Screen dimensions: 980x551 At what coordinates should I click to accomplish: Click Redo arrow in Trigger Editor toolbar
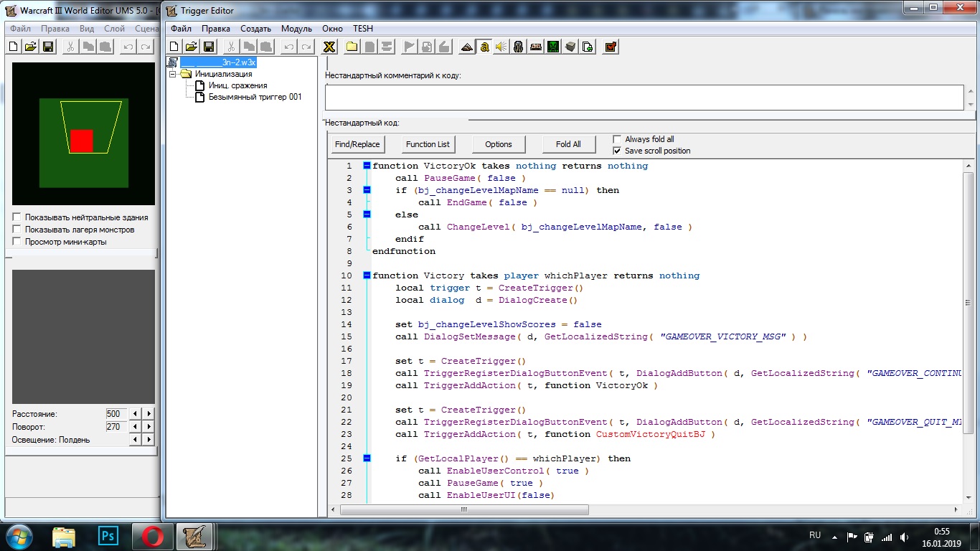(x=305, y=47)
